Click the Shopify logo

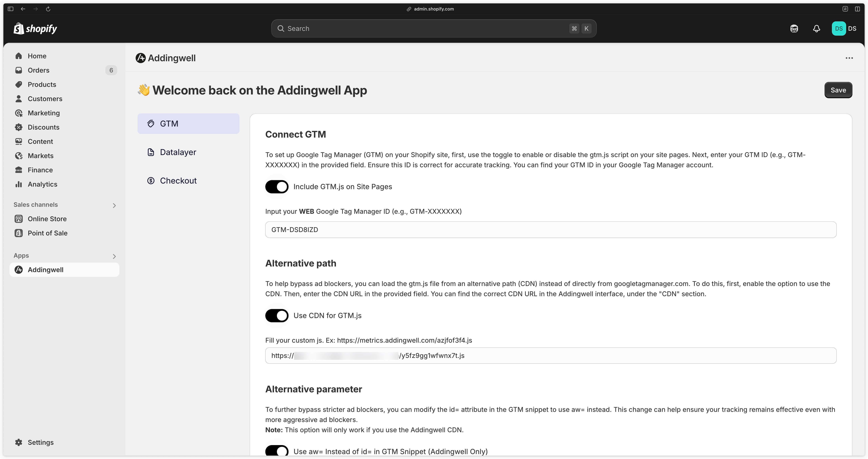[x=35, y=29]
